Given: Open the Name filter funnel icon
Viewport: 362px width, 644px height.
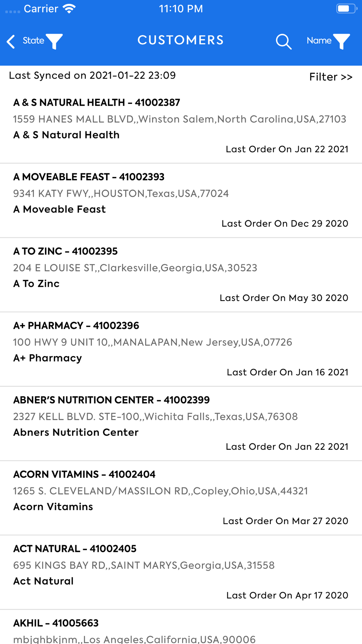Looking at the screenshot, I should (341, 41).
